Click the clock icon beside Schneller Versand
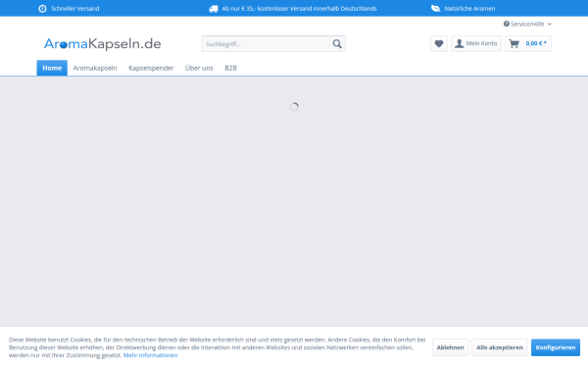Screen dimensions: 588x368 [42, 9]
